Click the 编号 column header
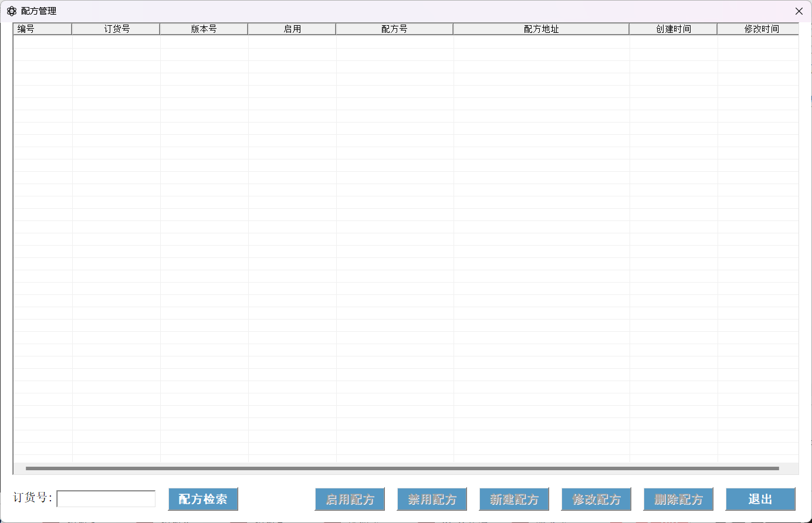 click(x=42, y=29)
